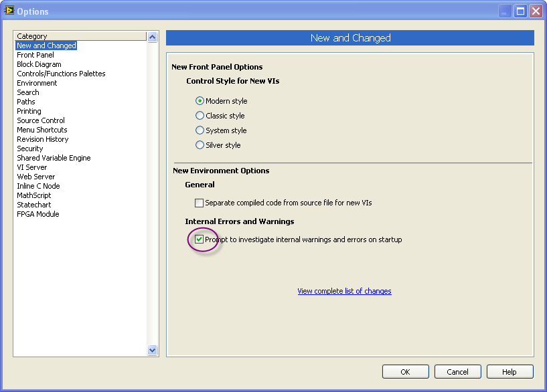The height and width of the screenshot is (392, 547).
Task: Pick the System style radio button
Action: (200, 130)
